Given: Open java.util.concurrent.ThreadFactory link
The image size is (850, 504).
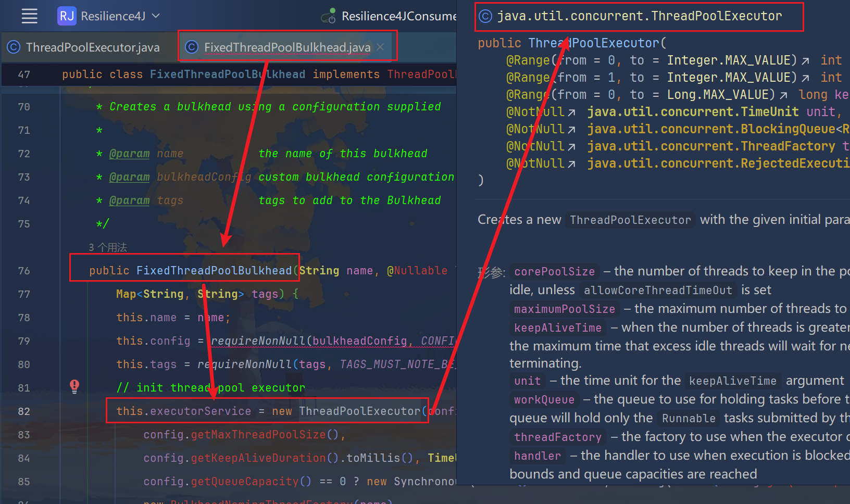Looking at the screenshot, I should point(711,146).
